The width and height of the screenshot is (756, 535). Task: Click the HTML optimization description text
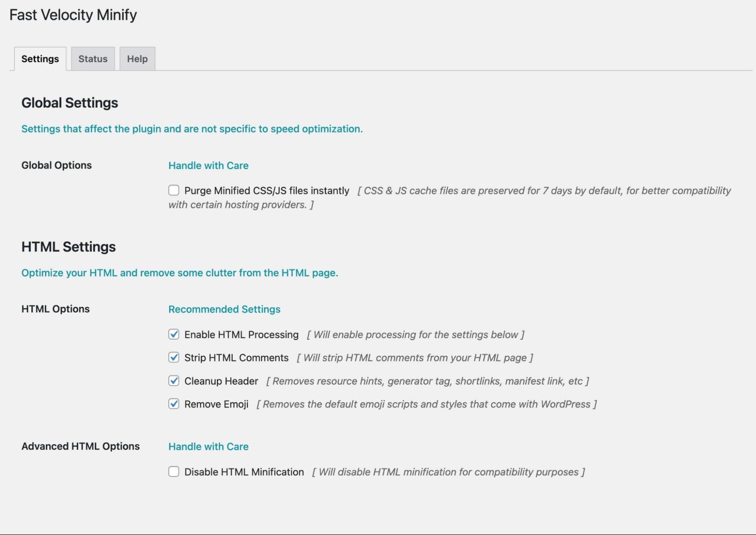pos(180,273)
